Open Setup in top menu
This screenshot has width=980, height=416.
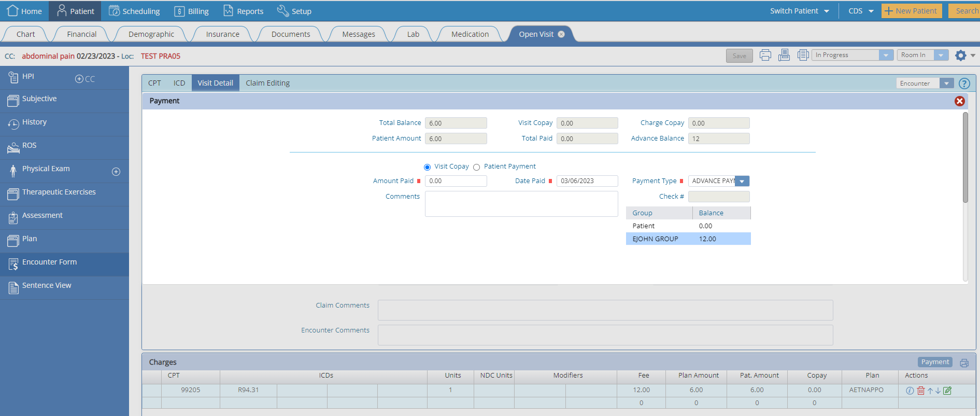(x=294, y=11)
